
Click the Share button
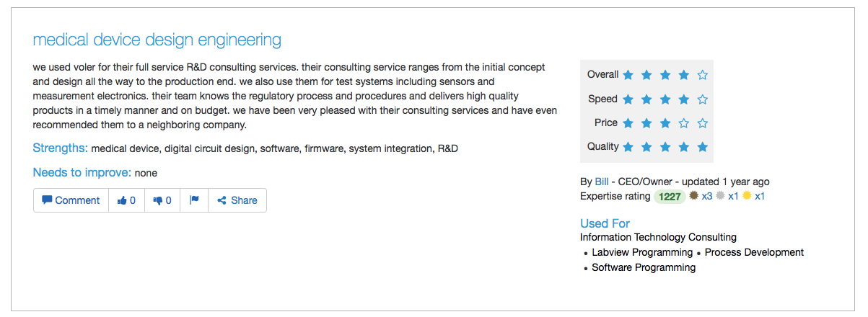click(x=237, y=200)
